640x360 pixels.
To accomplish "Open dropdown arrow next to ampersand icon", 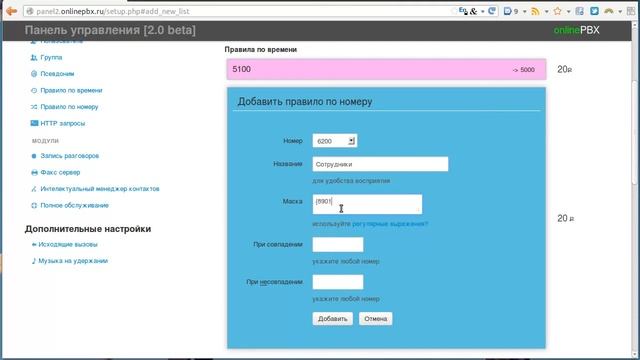I will point(482,11).
